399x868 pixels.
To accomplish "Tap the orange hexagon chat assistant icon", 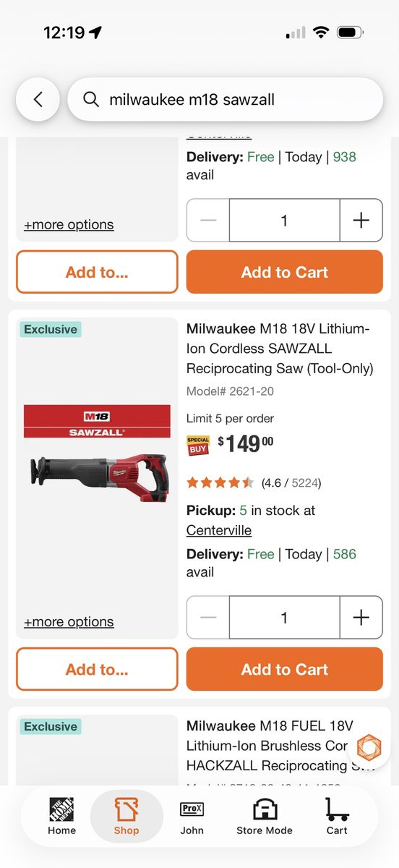I will point(369,747).
